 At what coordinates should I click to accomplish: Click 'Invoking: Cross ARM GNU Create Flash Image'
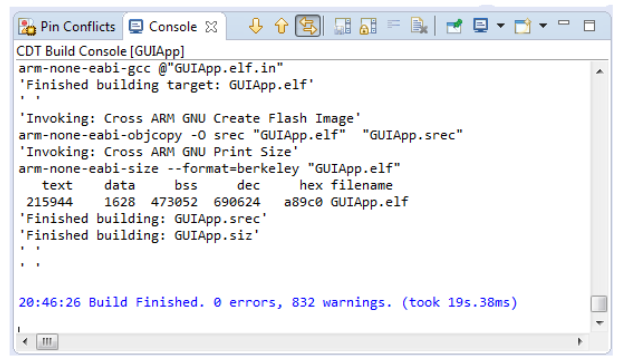tap(190, 118)
